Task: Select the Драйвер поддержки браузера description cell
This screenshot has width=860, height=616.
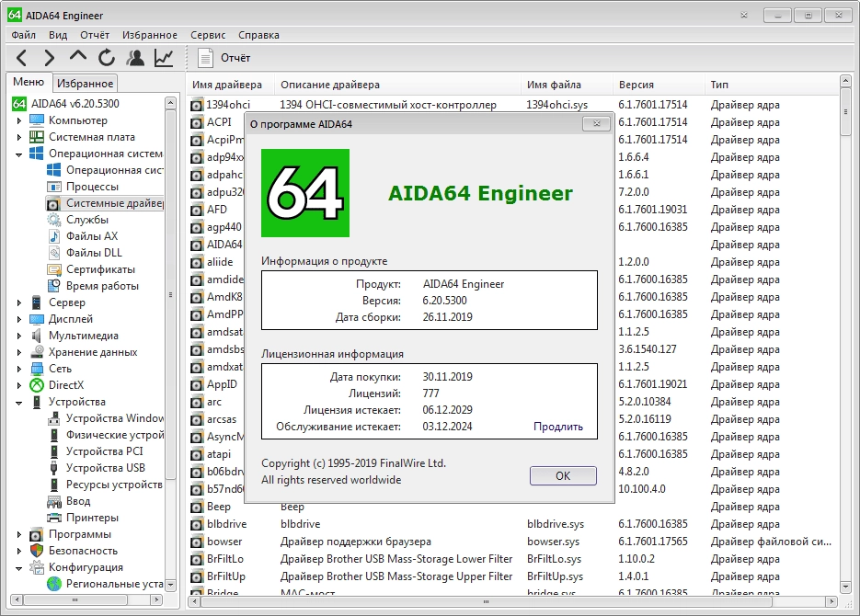Action: pos(355,542)
